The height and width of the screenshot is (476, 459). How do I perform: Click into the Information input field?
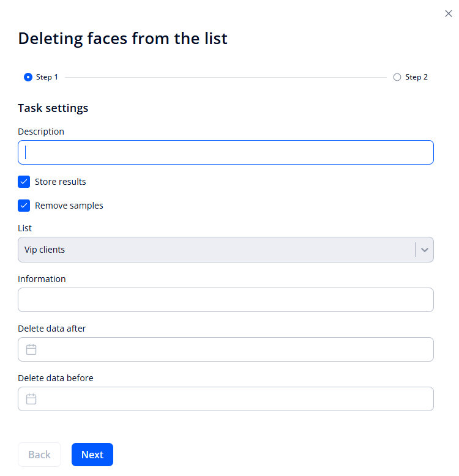tap(225, 300)
